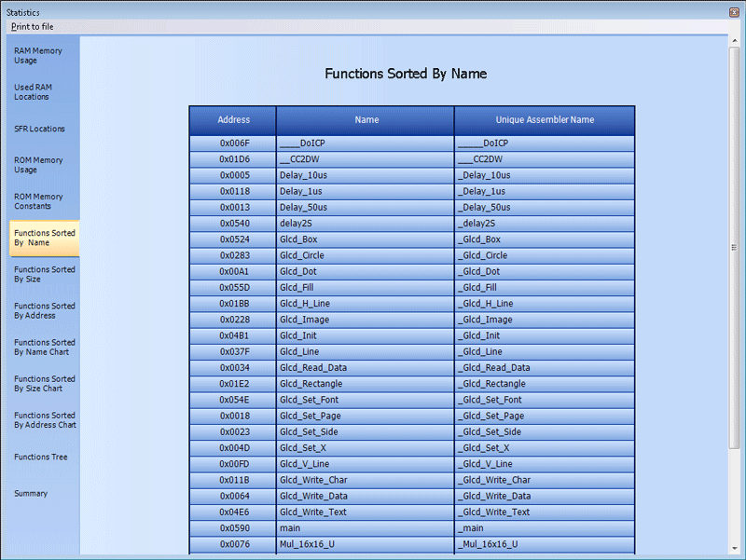The image size is (746, 560).
Task: Select Glcd_Set_Font in Name column
Action: point(366,401)
